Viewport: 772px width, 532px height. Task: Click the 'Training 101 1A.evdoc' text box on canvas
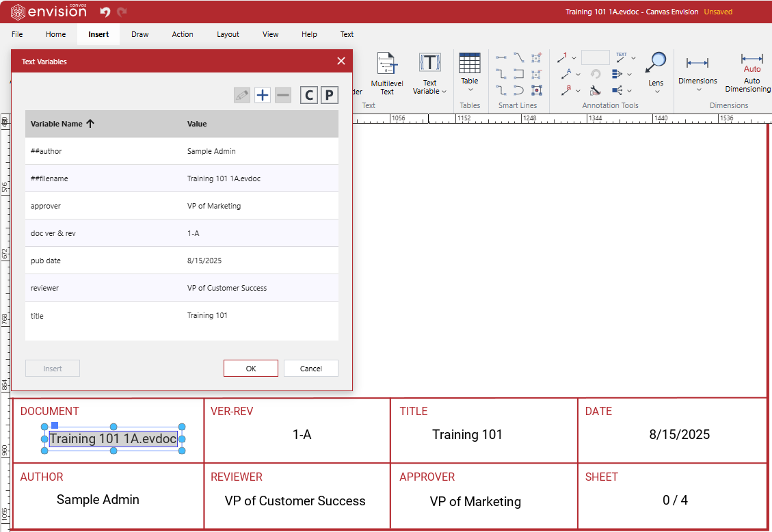pos(114,438)
